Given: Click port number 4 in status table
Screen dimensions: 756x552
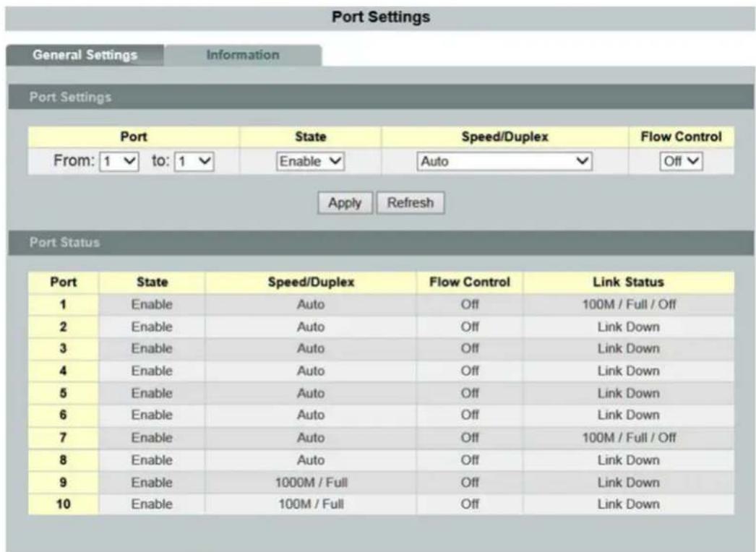Looking at the screenshot, I should tap(63, 371).
